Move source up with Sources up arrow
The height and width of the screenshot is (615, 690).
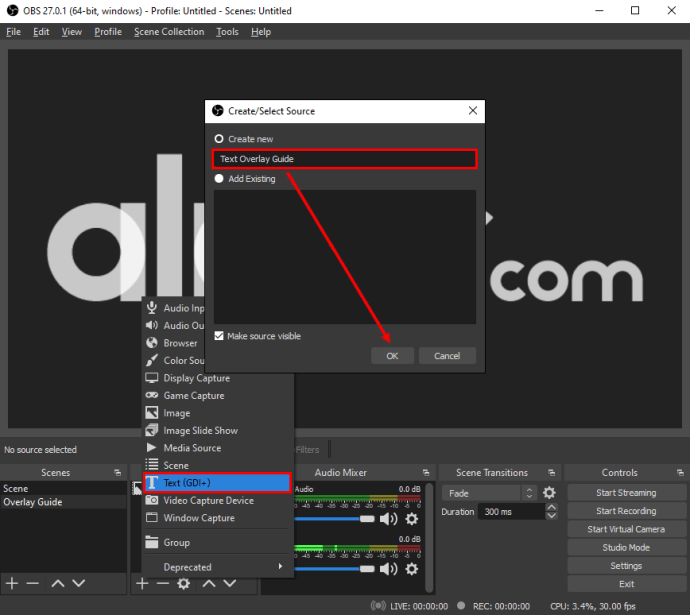point(209,583)
